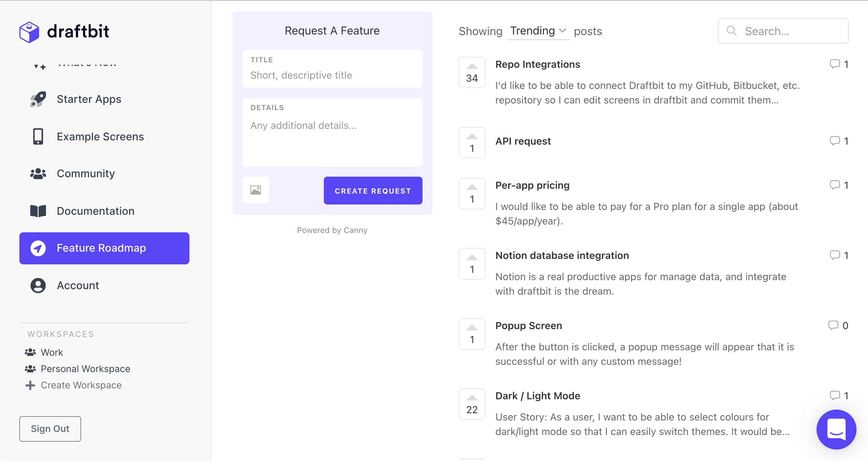Open Account in the sidebar
The image size is (868, 461).
[x=104, y=286]
